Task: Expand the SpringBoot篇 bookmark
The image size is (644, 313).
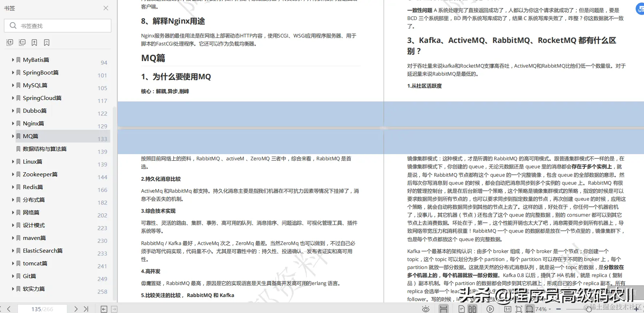Action: point(13,72)
